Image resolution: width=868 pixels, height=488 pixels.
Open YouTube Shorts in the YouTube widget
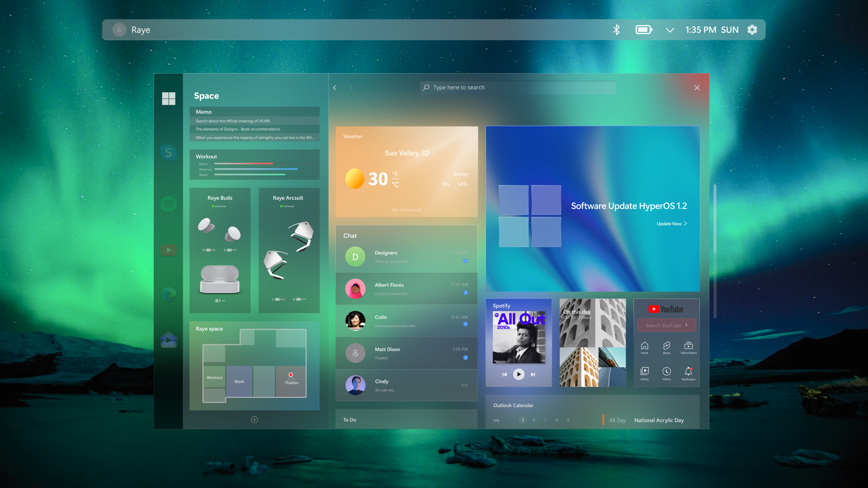tap(666, 347)
